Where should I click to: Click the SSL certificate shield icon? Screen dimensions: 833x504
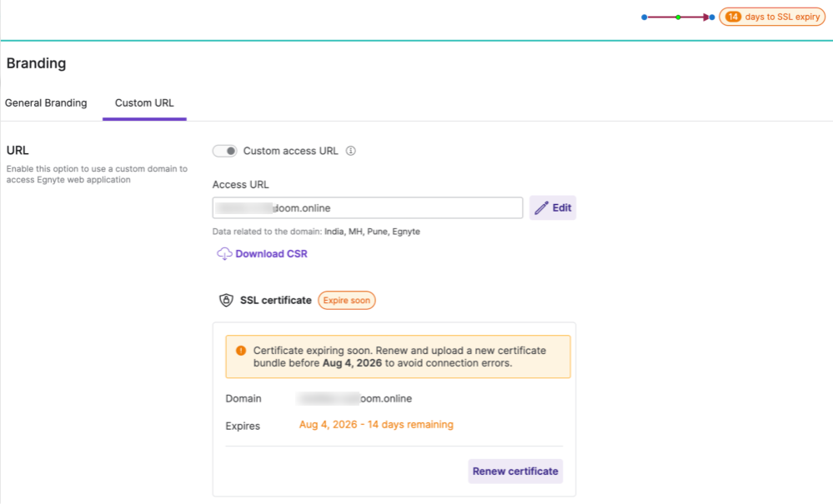[226, 300]
